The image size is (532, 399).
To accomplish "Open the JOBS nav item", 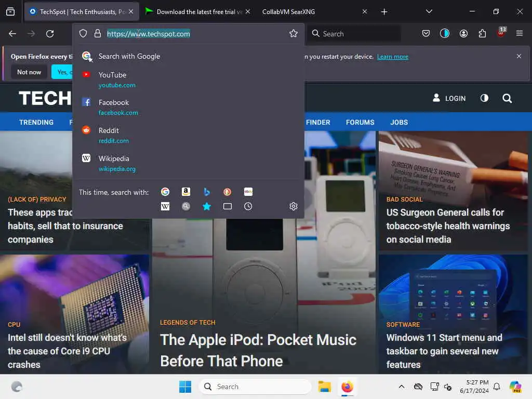I will [399, 122].
